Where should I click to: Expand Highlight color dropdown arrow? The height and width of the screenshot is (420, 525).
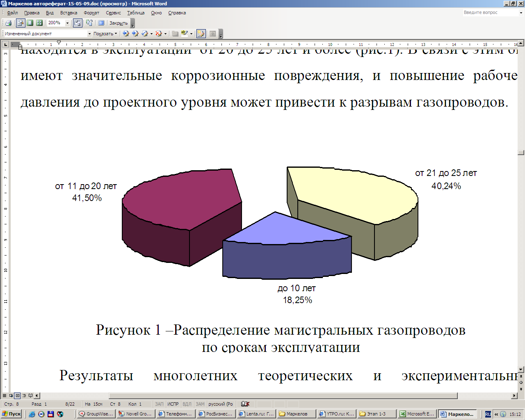(191, 34)
